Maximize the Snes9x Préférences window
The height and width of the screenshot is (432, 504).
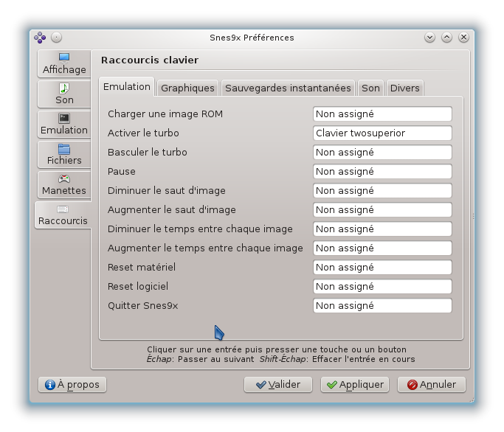coord(446,38)
